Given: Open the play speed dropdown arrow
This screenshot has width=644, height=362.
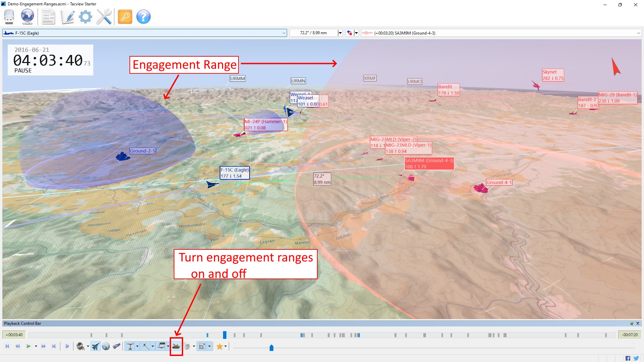Looking at the screenshot, I should click(36, 346).
